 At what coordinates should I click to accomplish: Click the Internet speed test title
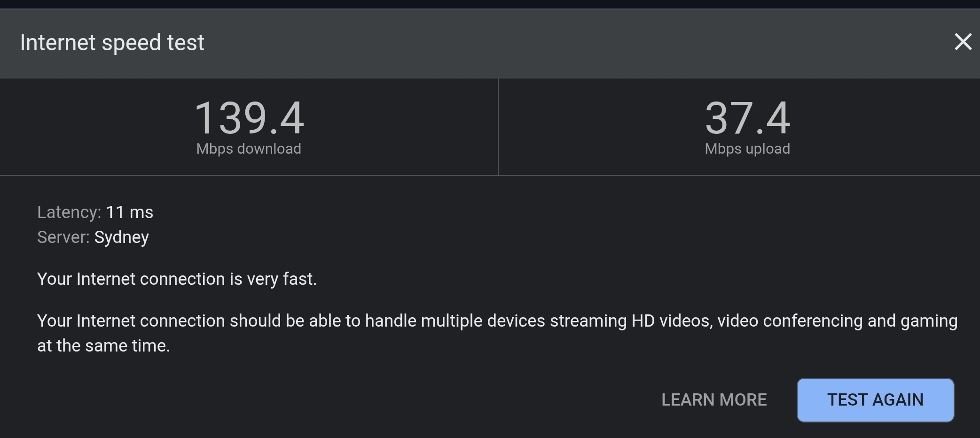click(x=112, y=43)
